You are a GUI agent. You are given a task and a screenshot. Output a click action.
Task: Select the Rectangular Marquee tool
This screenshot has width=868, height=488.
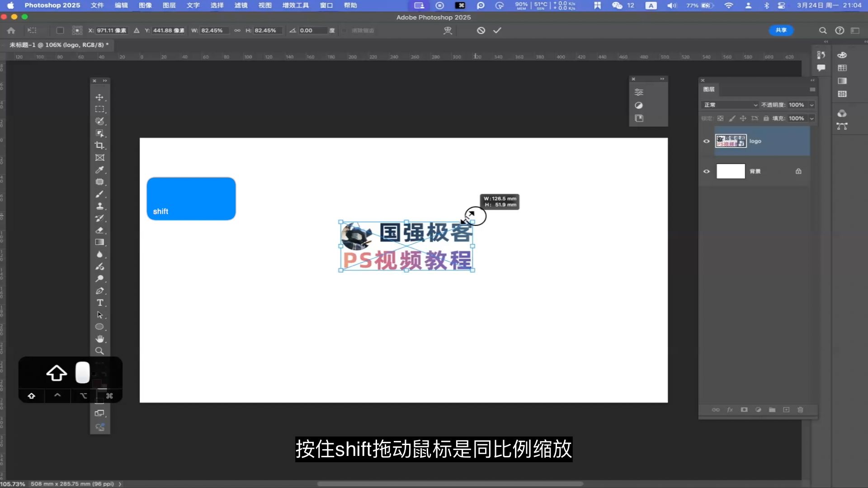(99, 109)
